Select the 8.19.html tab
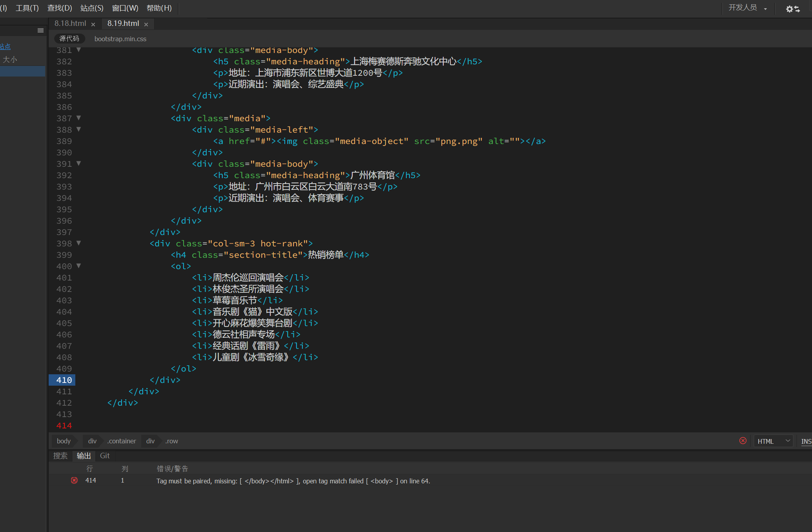Image resolution: width=812 pixels, height=532 pixels. pyautogui.click(x=123, y=24)
